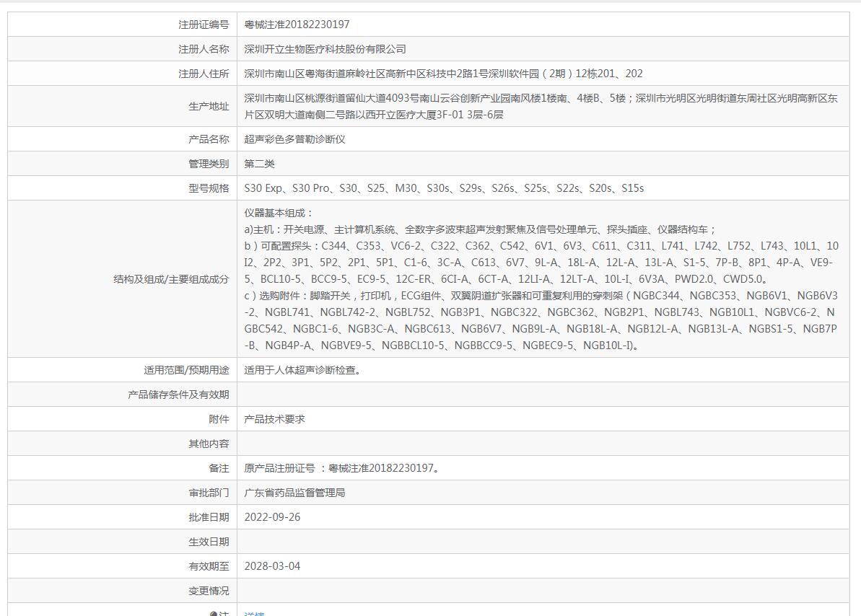The height and width of the screenshot is (616, 861).
Task: Click the 批准日期 label
Action: 209,517
